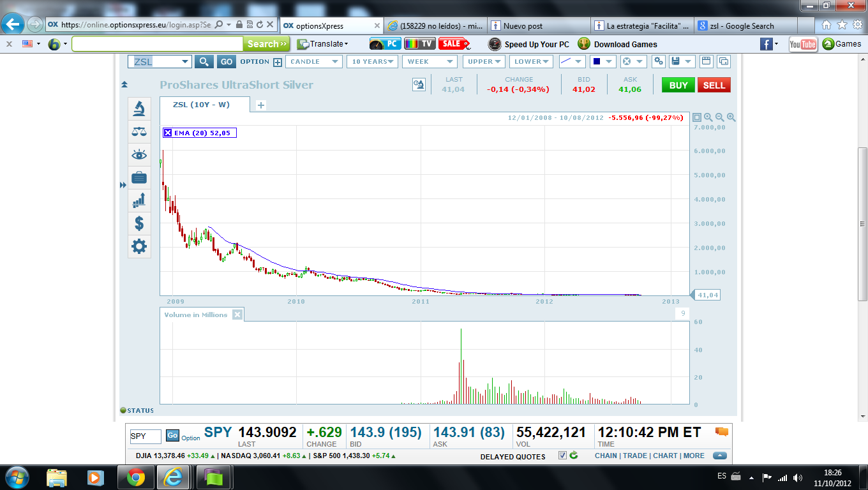The image size is (868, 490).
Task: Open the 10 YEARS time range dropdown
Action: pyautogui.click(x=373, y=62)
